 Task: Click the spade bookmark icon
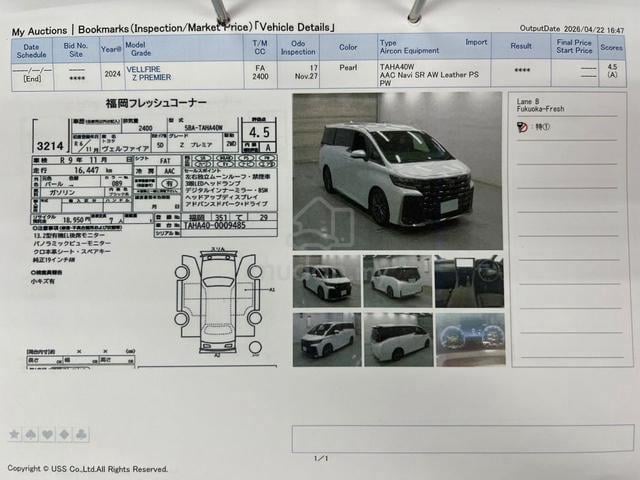point(31,434)
